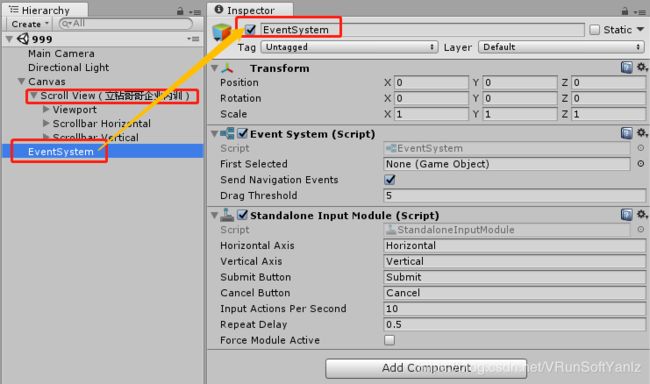The image size is (650, 384).
Task: Click the Scale Z field
Action: point(609,114)
